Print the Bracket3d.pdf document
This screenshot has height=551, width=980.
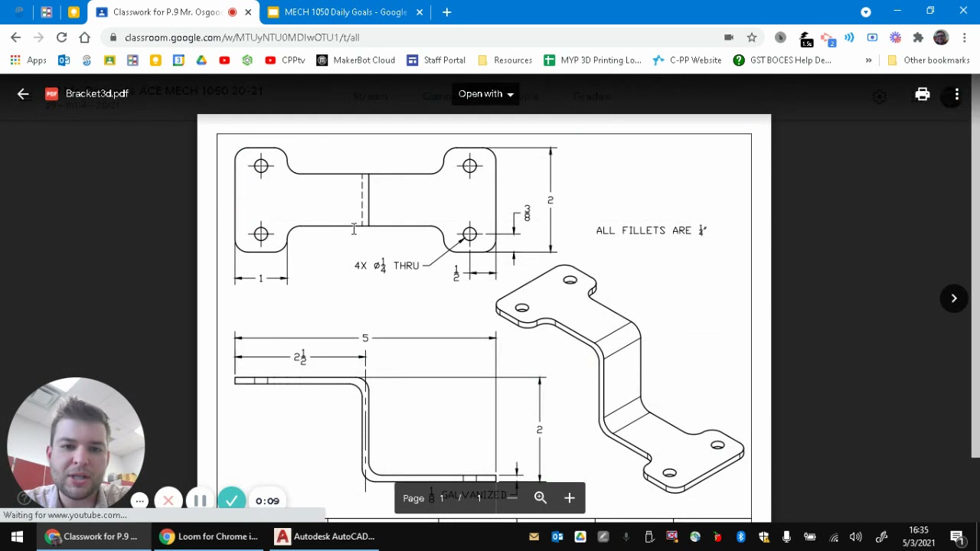click(923, 94)
